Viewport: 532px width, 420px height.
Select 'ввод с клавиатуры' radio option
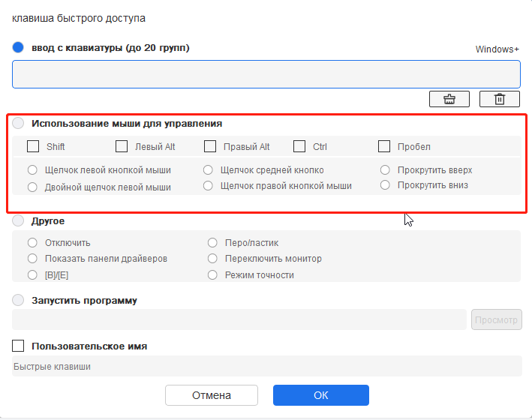[x=18, y=47]
